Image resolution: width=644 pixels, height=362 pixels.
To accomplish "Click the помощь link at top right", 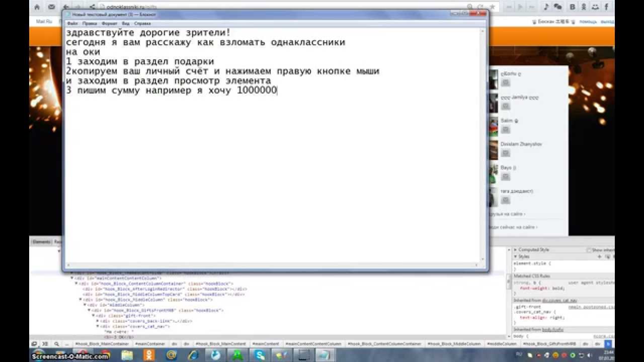I will 587,22.
